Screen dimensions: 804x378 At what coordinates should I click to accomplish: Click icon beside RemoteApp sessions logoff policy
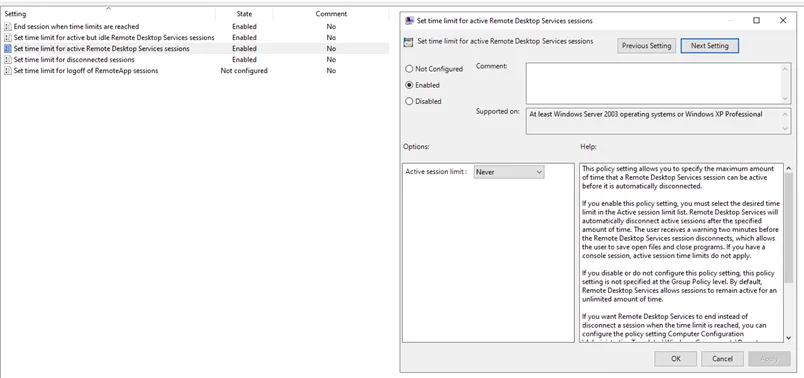click(x=7, y=71)
